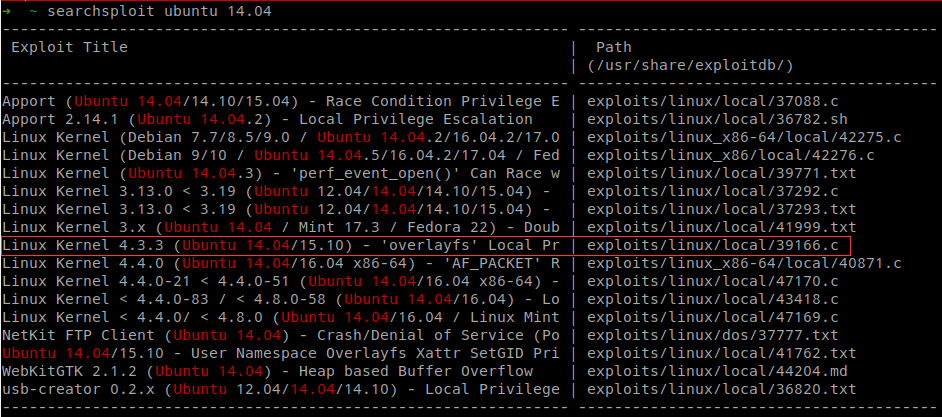The image size is (942, 417).
Task: Click path linux_x86/local/42276.c
Action: point(732,155)
